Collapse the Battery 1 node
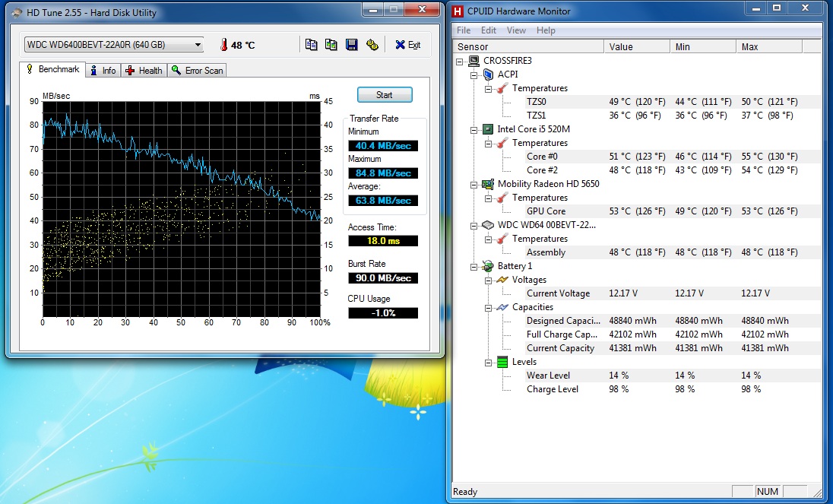This screenshot has width=833, height=504. (474, 267)
